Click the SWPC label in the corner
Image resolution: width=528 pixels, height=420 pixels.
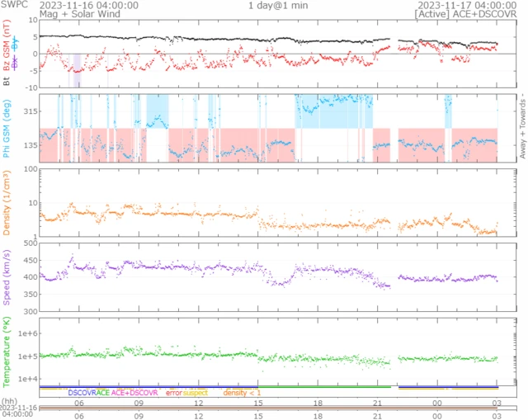[x=15, y=5]
